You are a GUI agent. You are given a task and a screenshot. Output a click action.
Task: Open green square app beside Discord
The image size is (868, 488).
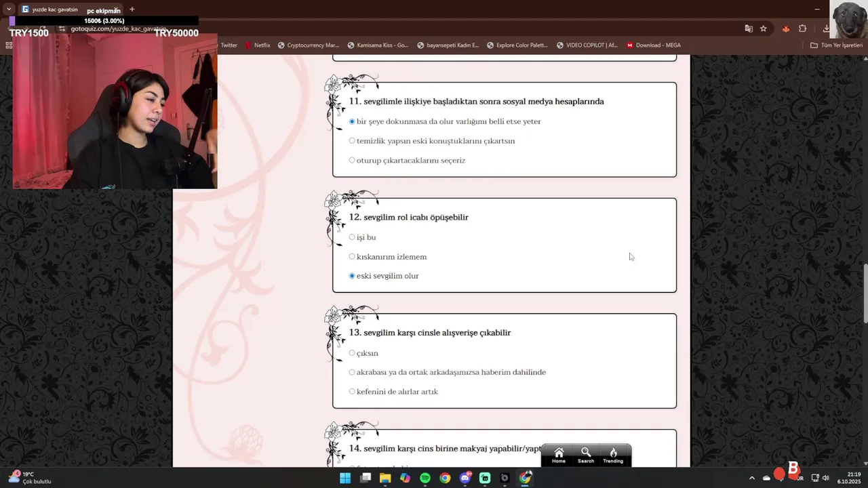coord(485,478)
